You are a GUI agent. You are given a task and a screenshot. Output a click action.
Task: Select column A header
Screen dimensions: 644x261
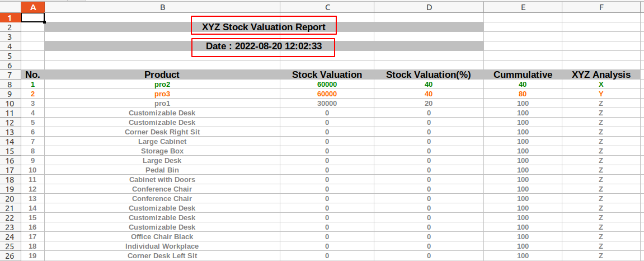[x=33, y=7]
